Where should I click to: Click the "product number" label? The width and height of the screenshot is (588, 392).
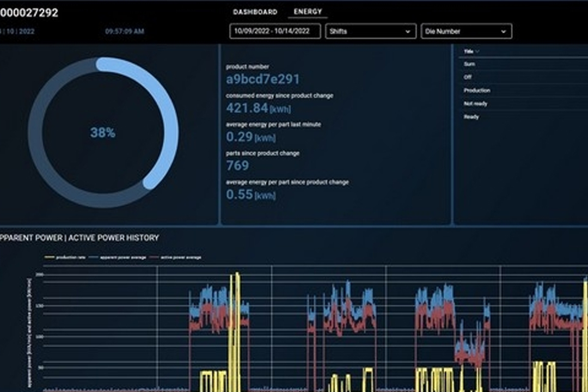(247, 67)
